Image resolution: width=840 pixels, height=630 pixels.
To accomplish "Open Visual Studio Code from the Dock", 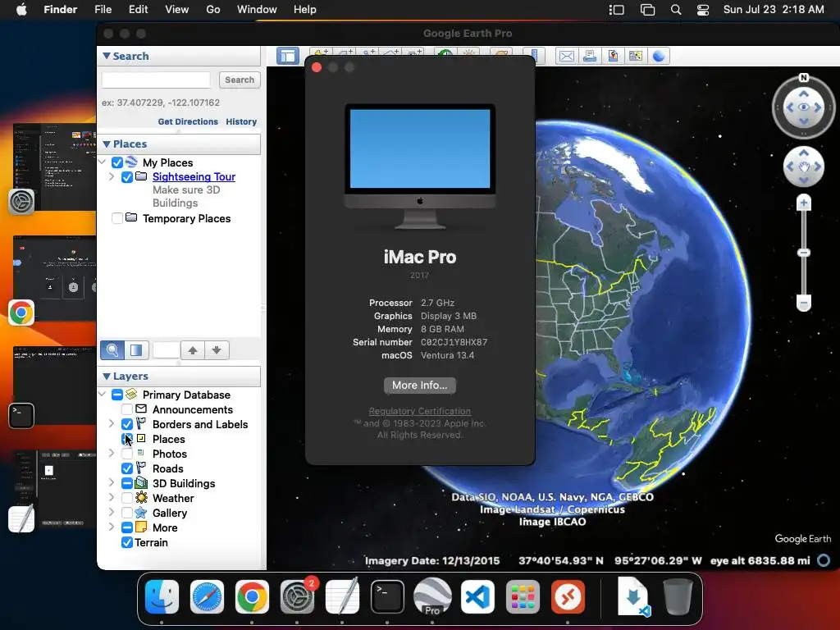I will pyautogui.click(x=477, y=596).
